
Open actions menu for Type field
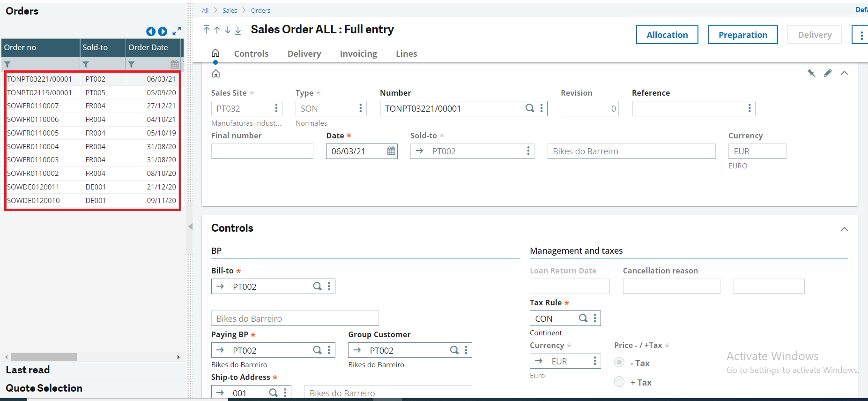coord(360,108)
